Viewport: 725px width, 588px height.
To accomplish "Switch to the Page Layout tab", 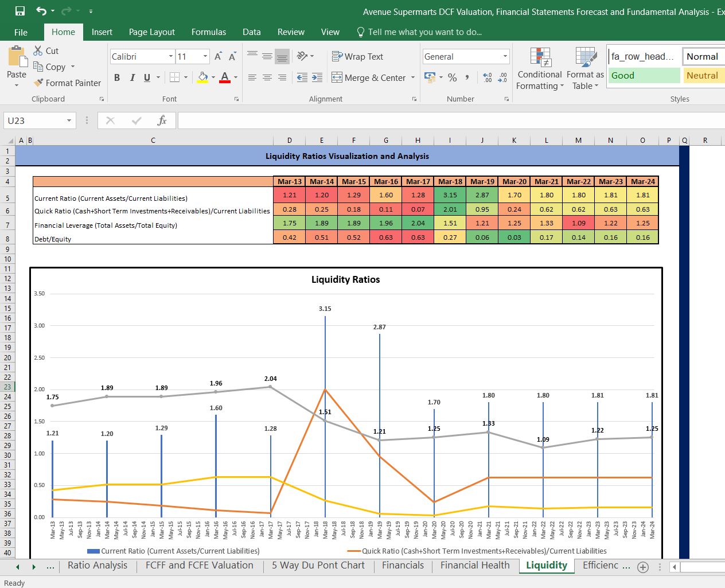I will [152, 32].
